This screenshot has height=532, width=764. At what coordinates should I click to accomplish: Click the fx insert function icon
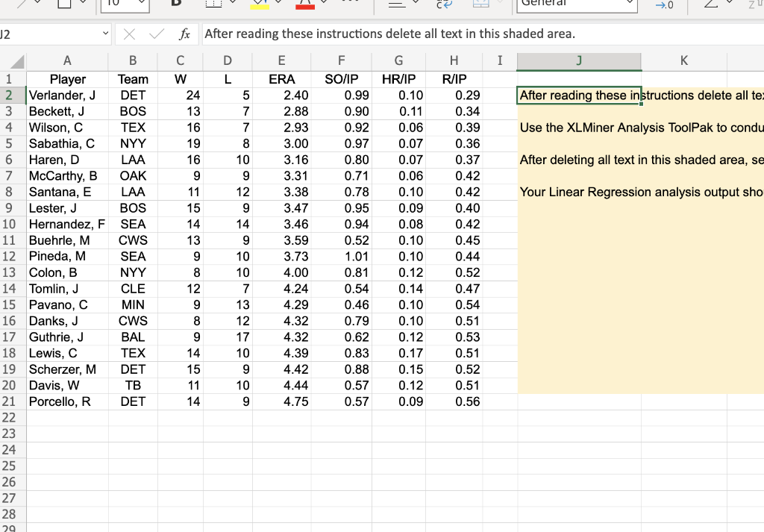coord(185,34)
